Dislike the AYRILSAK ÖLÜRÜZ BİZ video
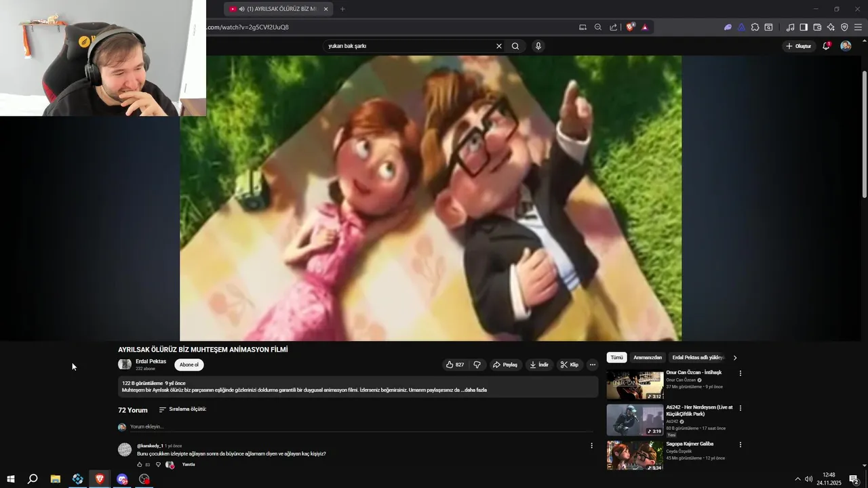868x488 pixels. point(477,365)
